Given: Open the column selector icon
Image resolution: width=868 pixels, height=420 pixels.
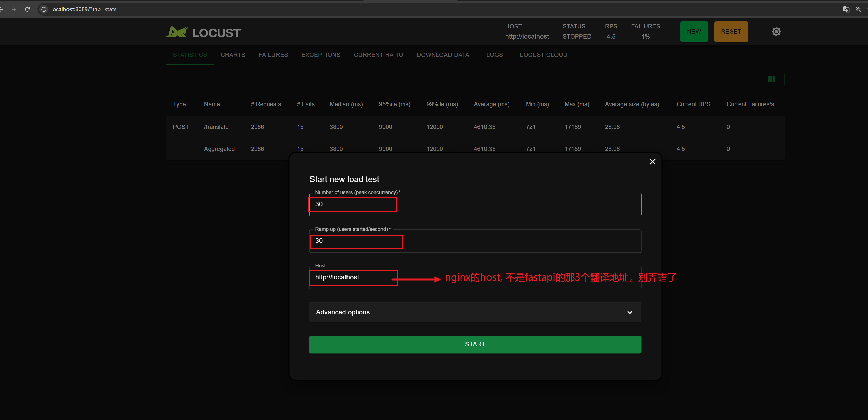Looking at the screenshot, I should click(x=771, y=79).
